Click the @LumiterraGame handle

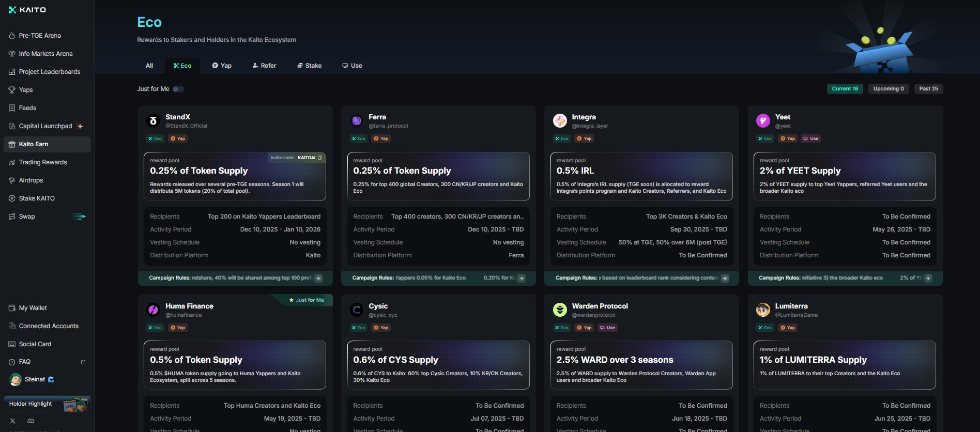[796, 315]
